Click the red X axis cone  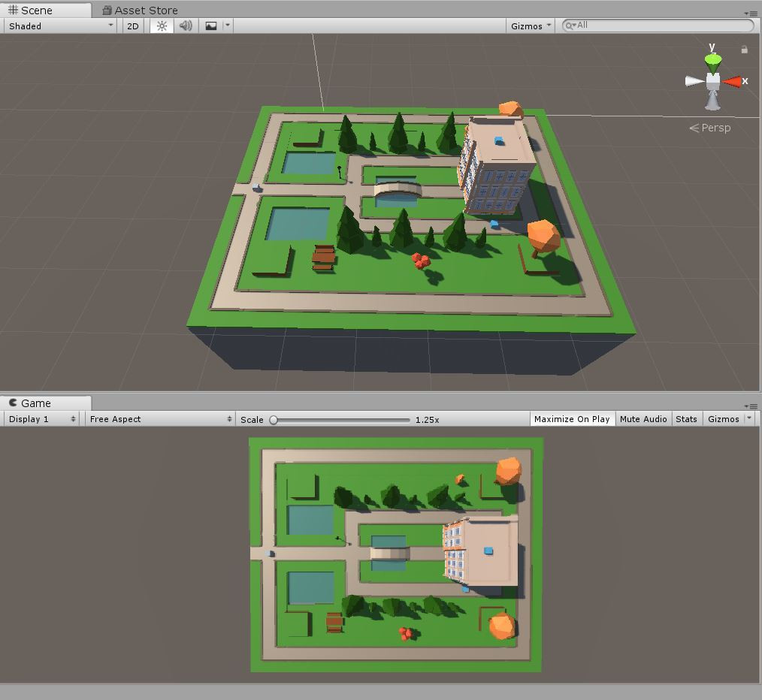pos(733,82)
